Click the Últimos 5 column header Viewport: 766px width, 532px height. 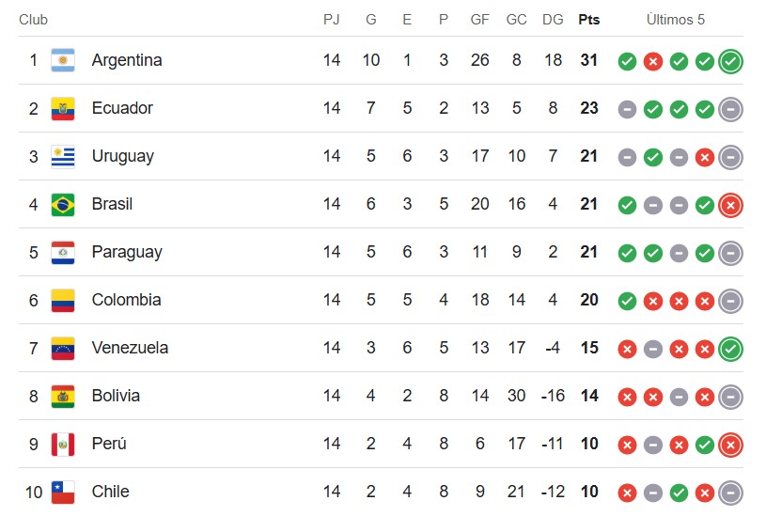675,20
